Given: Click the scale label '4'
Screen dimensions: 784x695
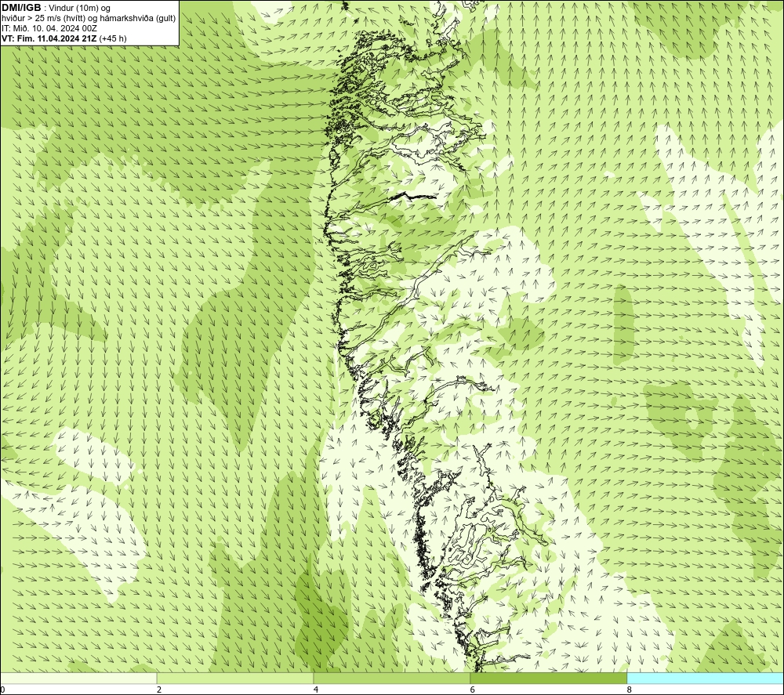Looking at the screenshot, I should 316,690.
